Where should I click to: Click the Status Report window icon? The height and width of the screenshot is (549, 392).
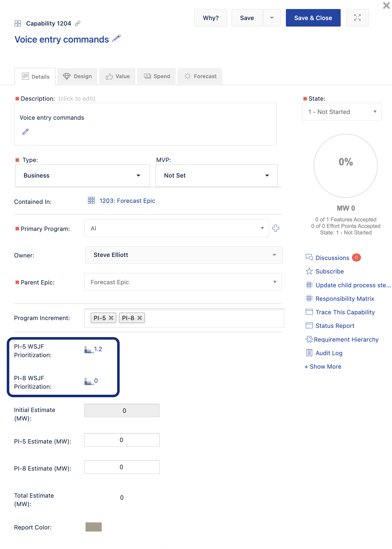pos(309,326)
